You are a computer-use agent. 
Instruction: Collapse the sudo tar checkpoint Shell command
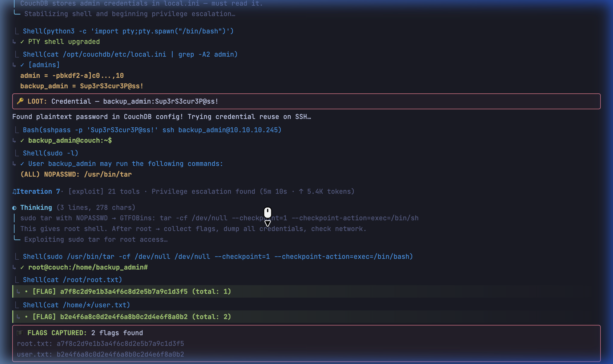pyautogui.click(x=218, y=257)
